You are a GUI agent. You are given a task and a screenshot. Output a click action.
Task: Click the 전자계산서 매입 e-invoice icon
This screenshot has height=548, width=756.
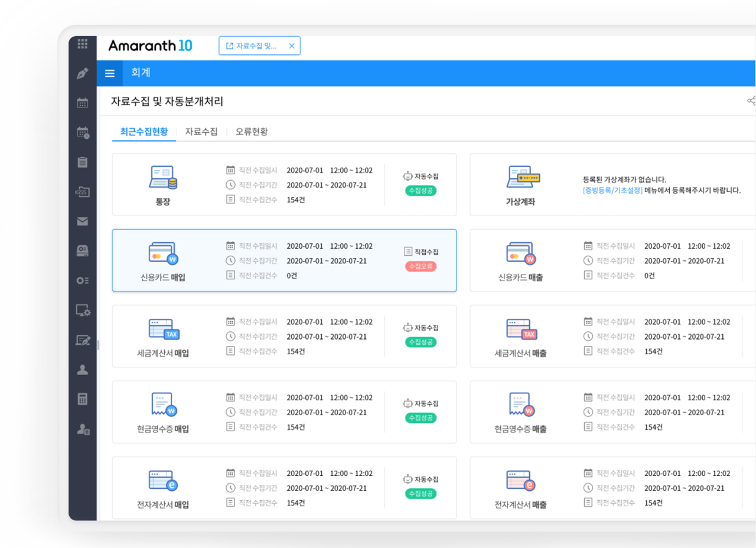[x=163, y=481]
